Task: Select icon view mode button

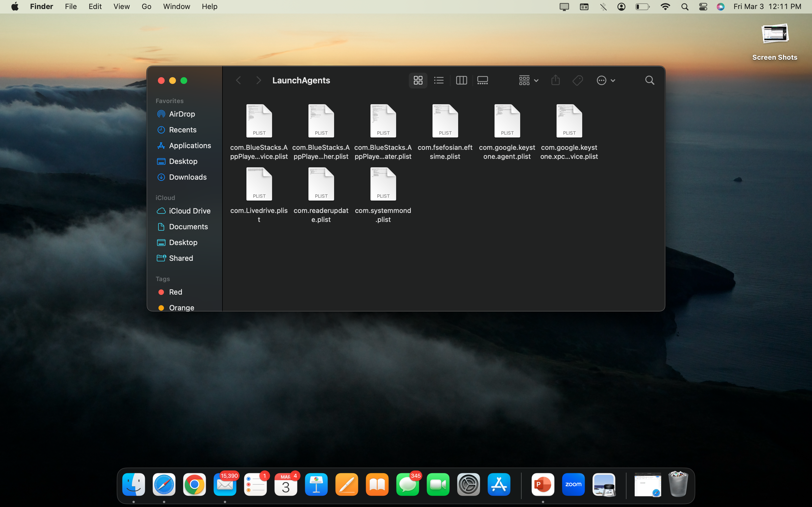Action: point(418,81)
